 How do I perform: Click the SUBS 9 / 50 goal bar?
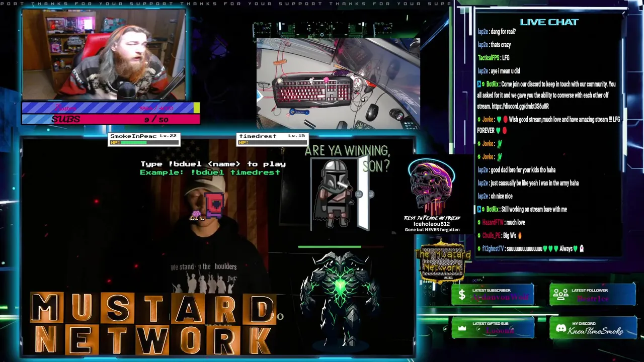pyautogui.click(x=111, y=119)
